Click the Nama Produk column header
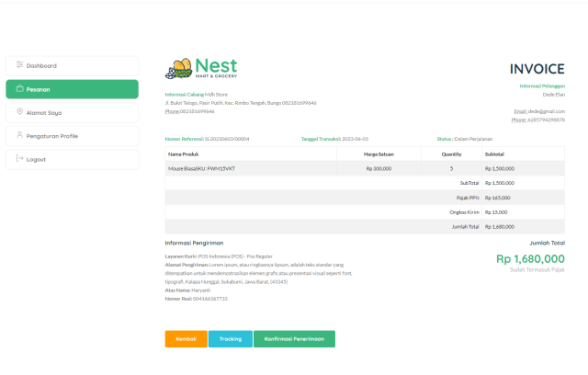Image resolution: width=588 pixels, height=375 pixels. (184, 154)
